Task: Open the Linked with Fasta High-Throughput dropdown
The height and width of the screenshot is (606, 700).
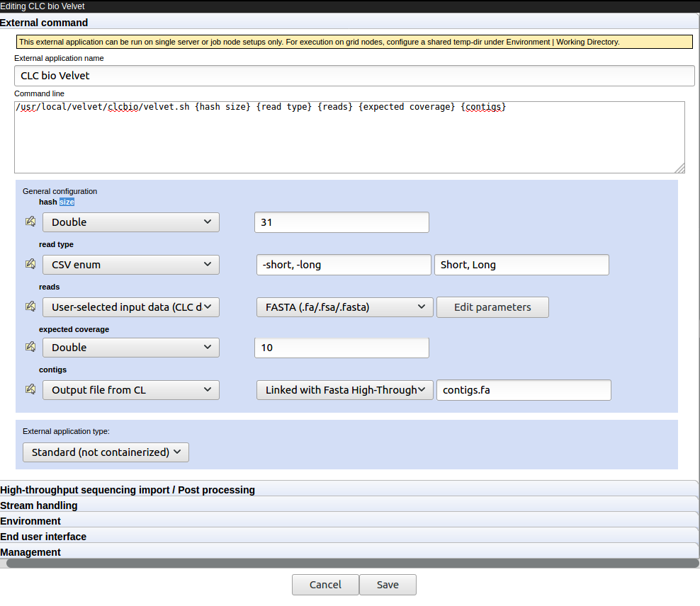Action: click(x=344, y=389)
